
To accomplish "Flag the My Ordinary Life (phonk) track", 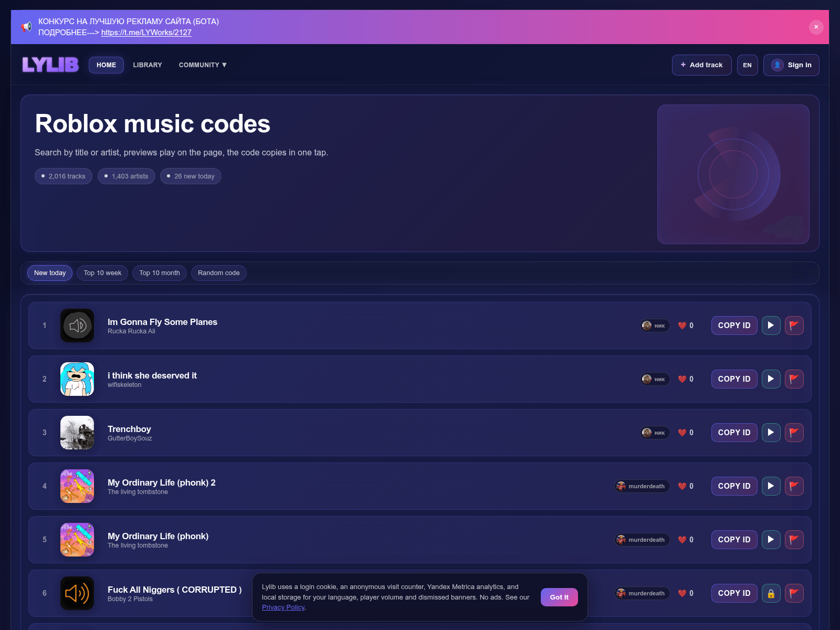I will pyautogui.click(x=794, y=540).
